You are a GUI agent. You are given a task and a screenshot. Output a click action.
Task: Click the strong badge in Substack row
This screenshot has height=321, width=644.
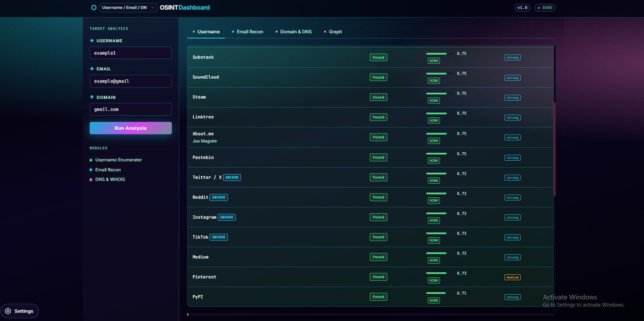[513, 57]
